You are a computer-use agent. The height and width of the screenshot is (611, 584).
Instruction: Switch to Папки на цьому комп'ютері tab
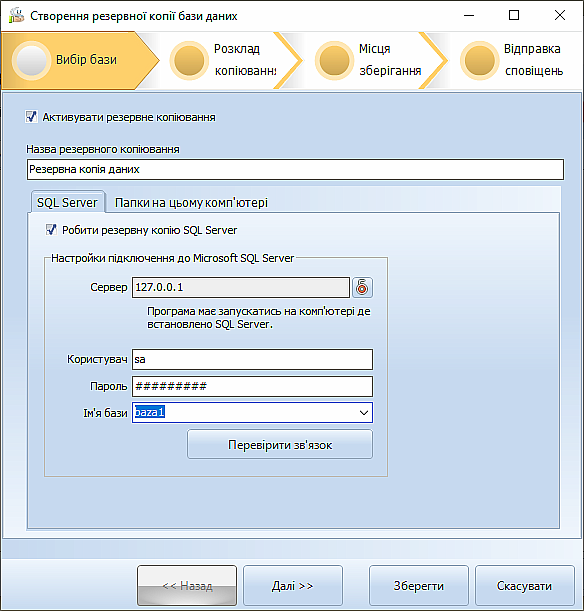(x=191, y=203)
